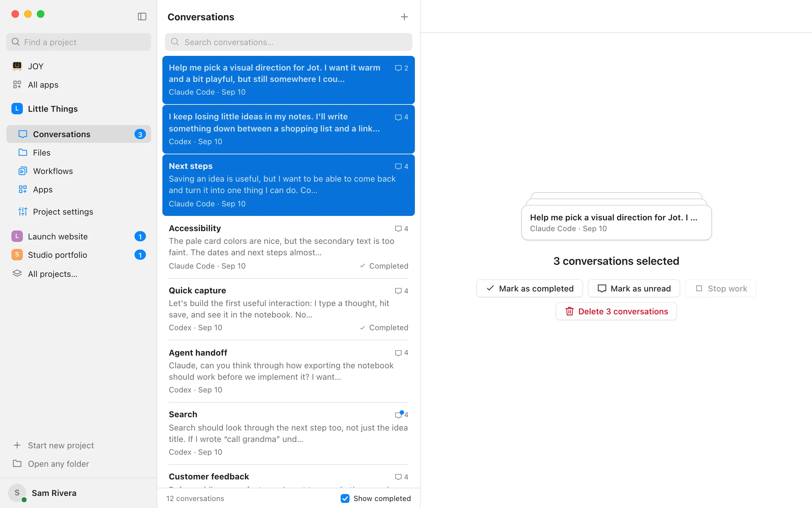
Task: Toggle the sidebar panel icon
Action: click(142, 17)
